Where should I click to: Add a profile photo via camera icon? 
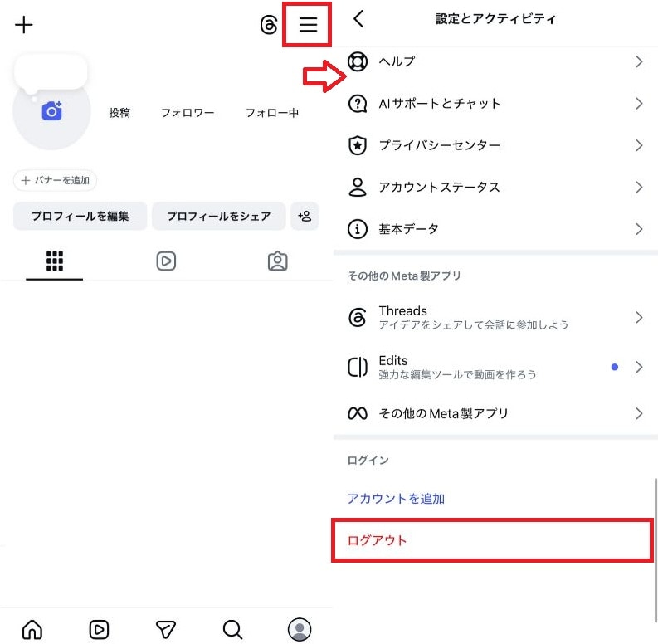tap(51, 111)
